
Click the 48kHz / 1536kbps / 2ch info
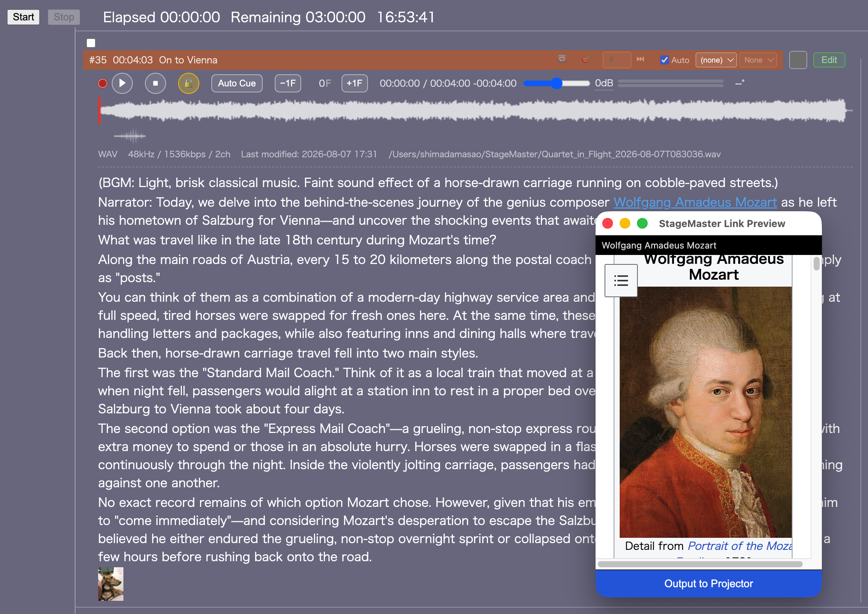[x=179, y=154]
